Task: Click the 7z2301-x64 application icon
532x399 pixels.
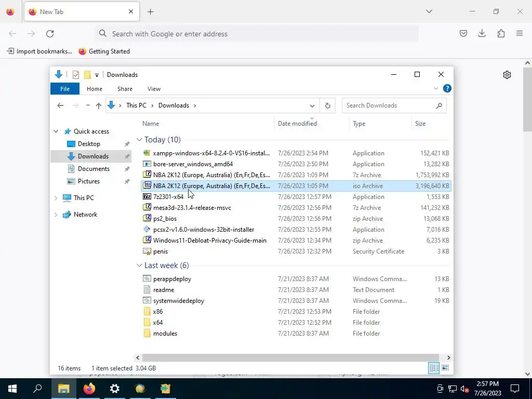Action: click(x=147, y=196)
